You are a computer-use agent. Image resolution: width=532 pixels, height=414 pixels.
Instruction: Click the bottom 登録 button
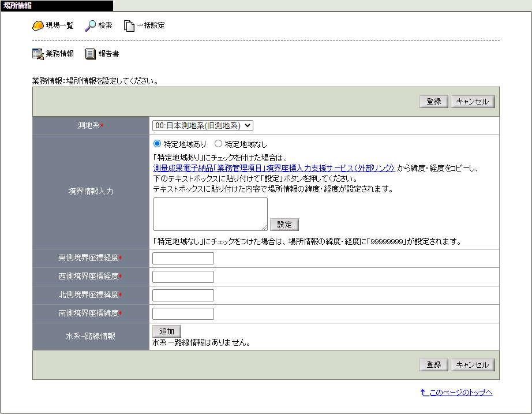click(433, 365)
